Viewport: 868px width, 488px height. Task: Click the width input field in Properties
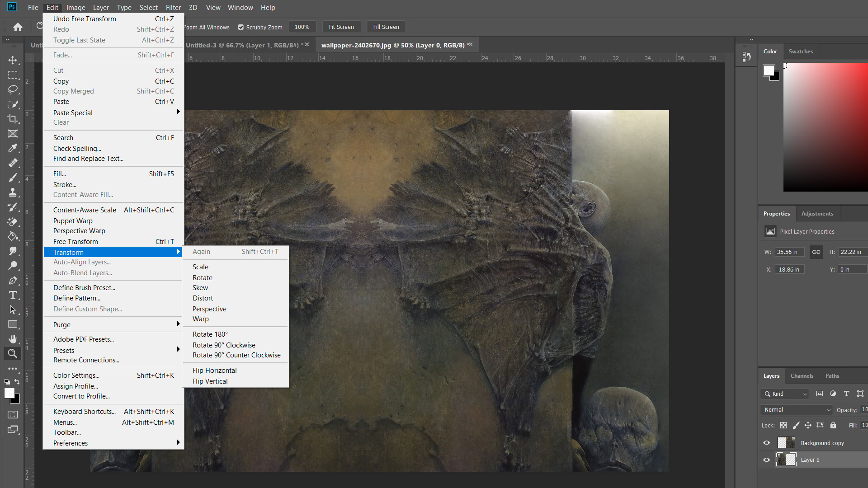coord(789,252)
